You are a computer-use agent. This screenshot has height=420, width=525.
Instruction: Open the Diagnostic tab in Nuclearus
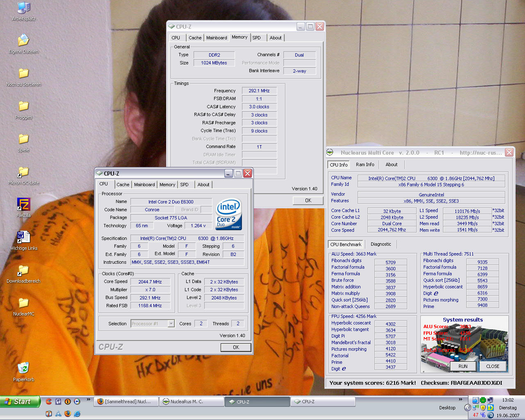tap(381, 244)
